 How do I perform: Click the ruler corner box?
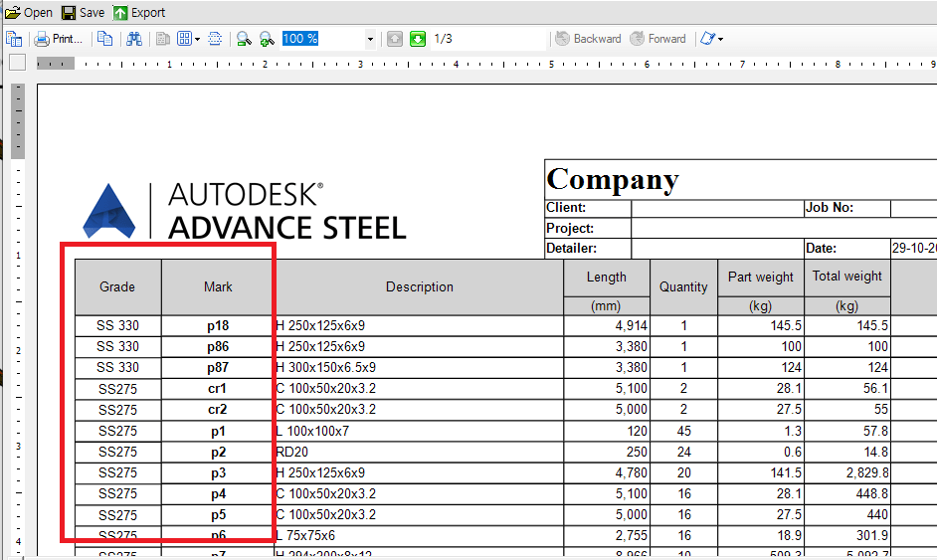[x=17, y=62]
